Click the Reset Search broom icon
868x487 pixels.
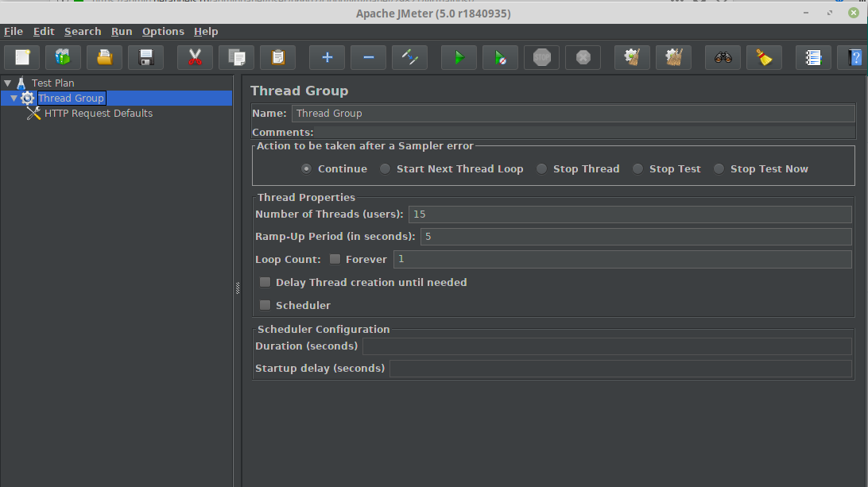(765, 57)
